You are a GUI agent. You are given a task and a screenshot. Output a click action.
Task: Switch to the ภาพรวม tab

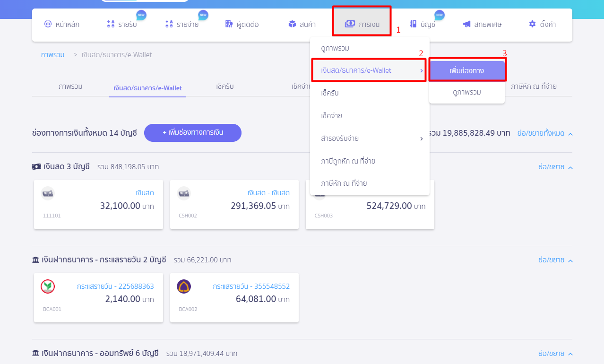[71, 87]
